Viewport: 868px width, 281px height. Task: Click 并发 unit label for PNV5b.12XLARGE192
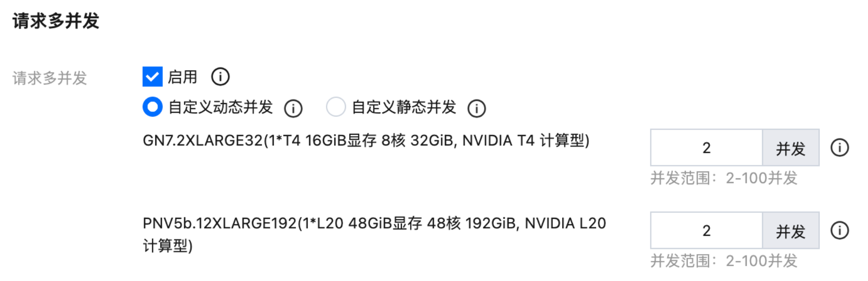click(790, 231)
